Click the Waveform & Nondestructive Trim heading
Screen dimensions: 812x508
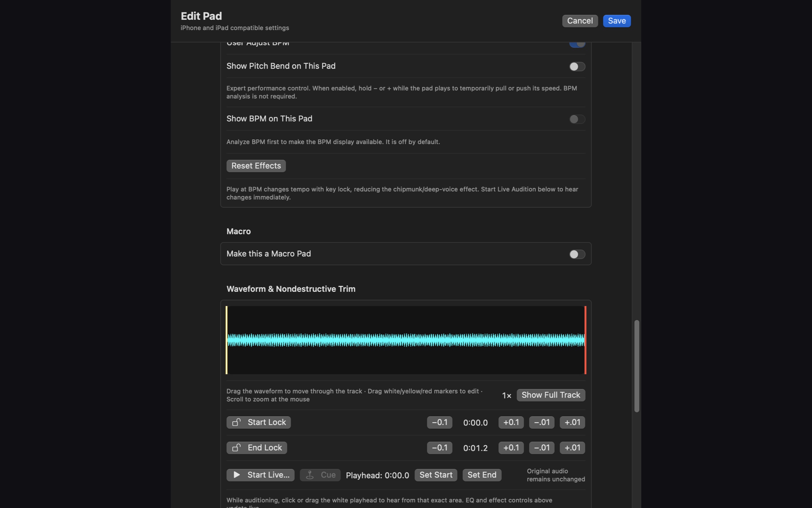coord(291,289)
